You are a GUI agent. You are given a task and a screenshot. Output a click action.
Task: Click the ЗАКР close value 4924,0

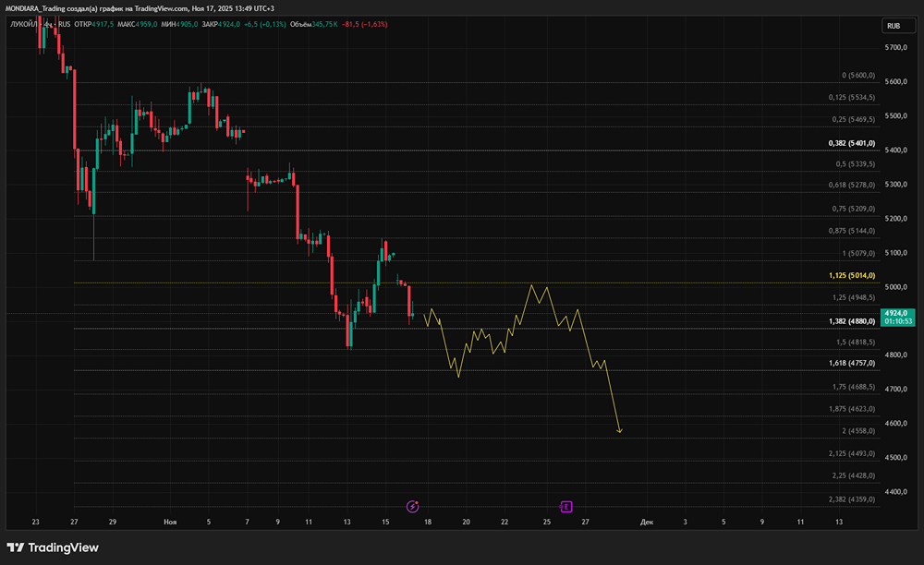point(229,24)
